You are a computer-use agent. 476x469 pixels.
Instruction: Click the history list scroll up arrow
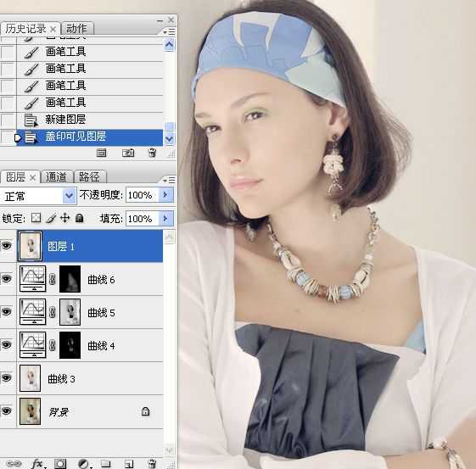[x=169, y=45]
